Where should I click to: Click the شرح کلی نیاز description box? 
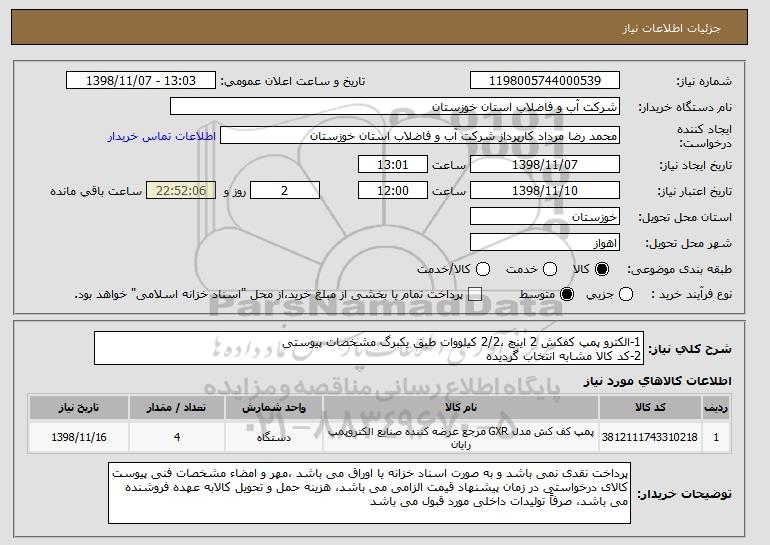click(369, 348)
